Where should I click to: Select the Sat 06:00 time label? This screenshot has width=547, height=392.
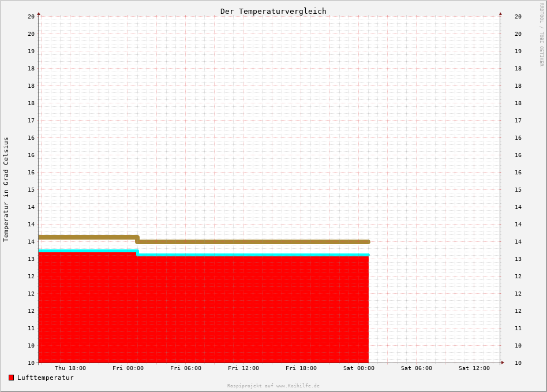tap(417, 368)
